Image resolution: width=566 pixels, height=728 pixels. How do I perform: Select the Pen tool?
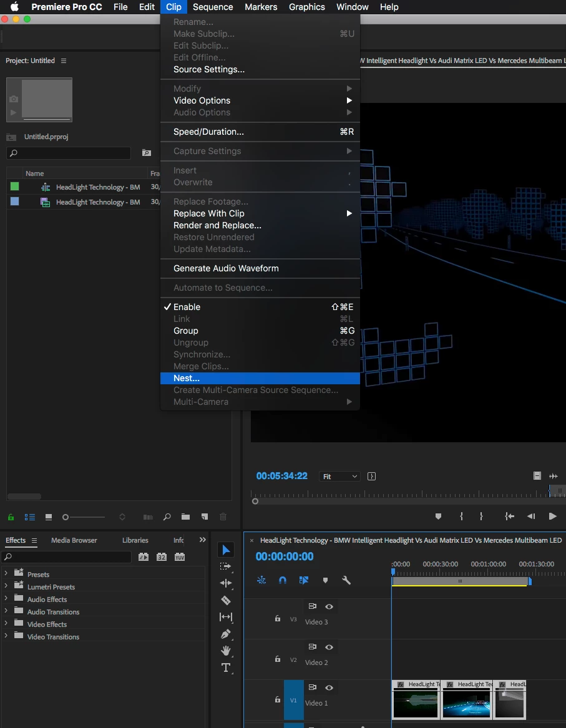pyautogui.click(x=226, y=634)
